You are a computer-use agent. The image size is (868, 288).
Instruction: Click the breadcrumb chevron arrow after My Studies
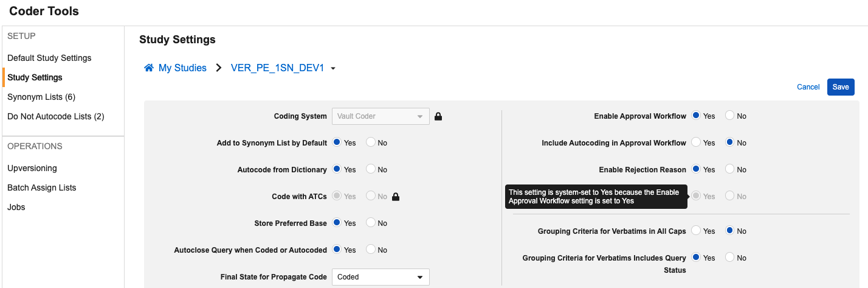[219, 68]
